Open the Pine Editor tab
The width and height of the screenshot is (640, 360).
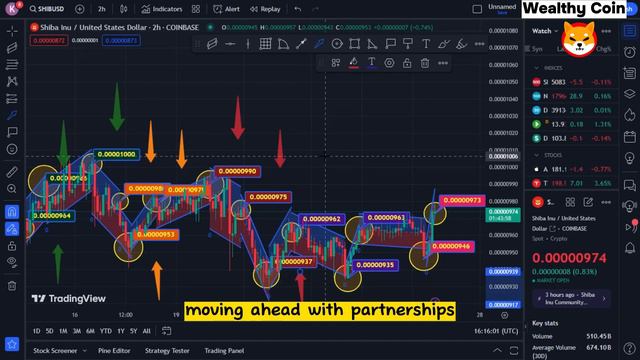point(114,351)
